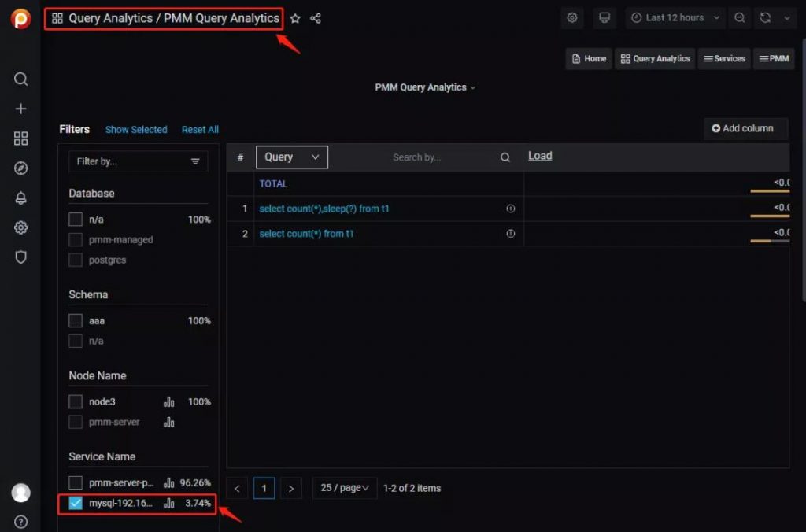Open the pmm-server node chart icon
This screenshot has height=532, width=806.
click(168, 423)
